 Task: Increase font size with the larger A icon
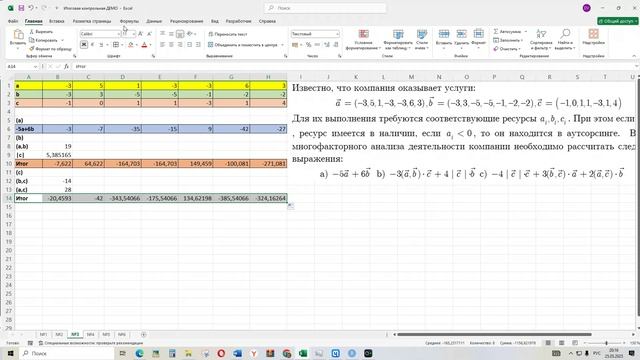coord(140,33)
